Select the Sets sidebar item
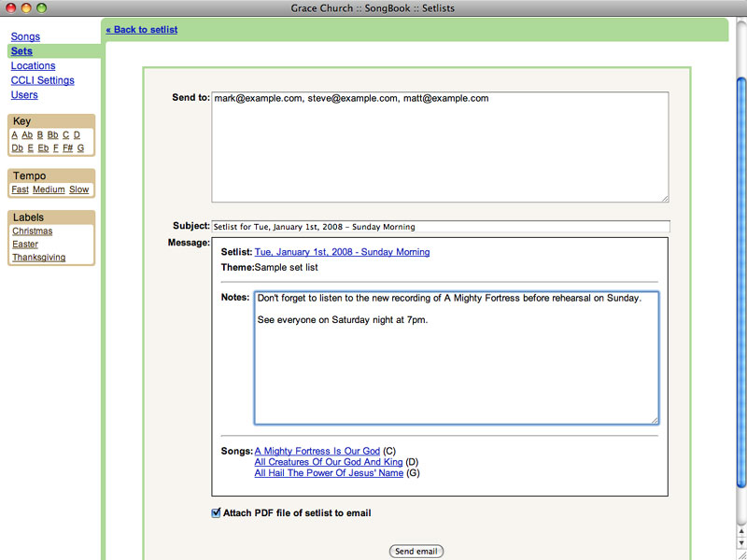This screenshot has height=560, width=747. pos(21,51)
